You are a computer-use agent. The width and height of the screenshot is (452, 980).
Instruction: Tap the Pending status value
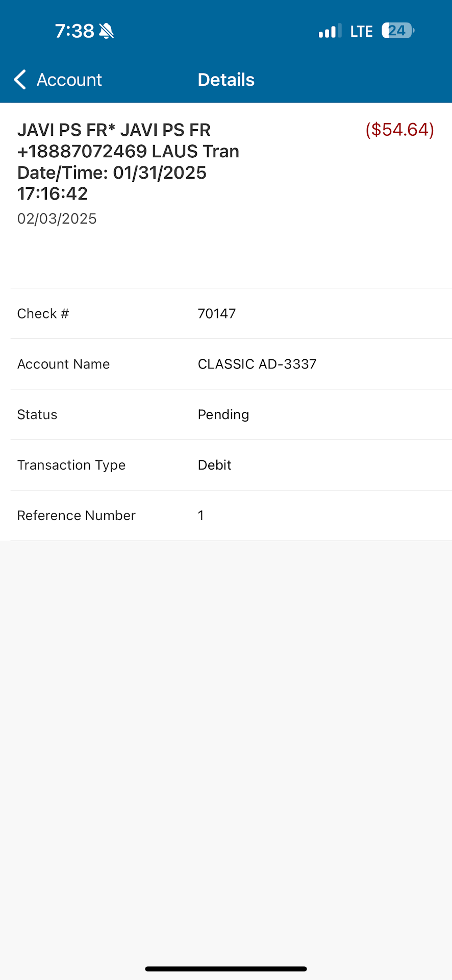[x=223, y=414]
